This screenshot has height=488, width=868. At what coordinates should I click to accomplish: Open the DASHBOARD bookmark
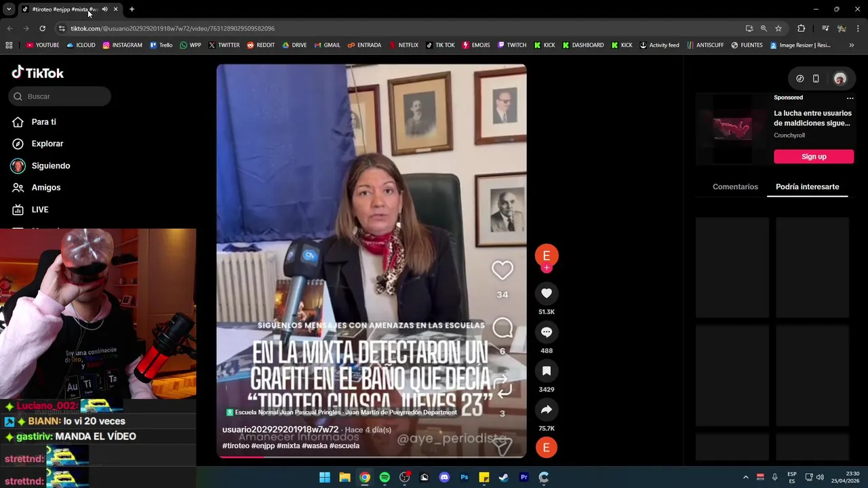coord(583,45)
